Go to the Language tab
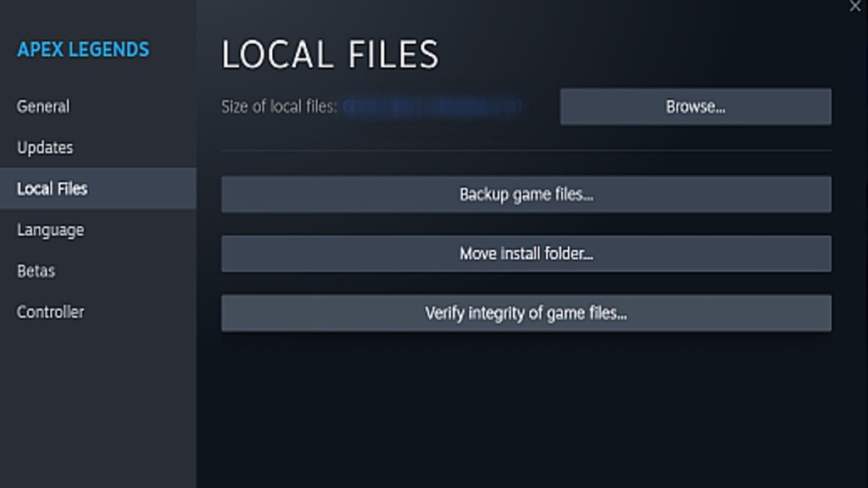This screenshot has height=488, width=868. point(50,230)
